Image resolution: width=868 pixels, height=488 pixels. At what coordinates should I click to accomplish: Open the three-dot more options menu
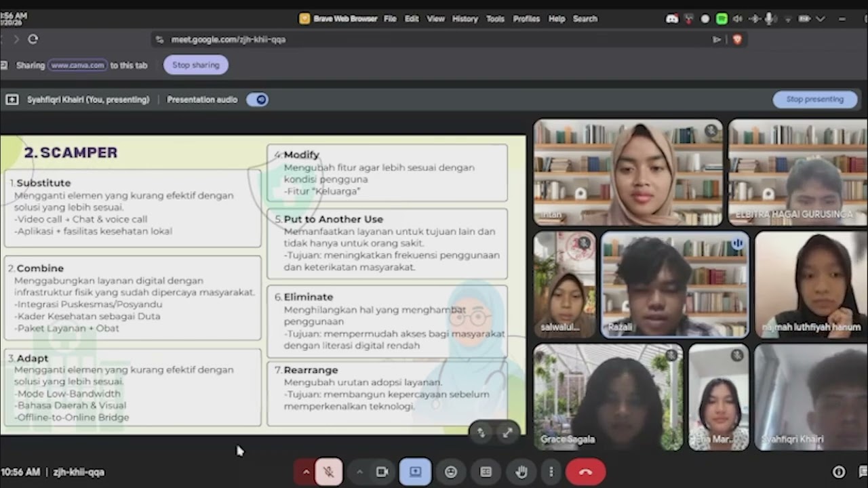[551, 472]
